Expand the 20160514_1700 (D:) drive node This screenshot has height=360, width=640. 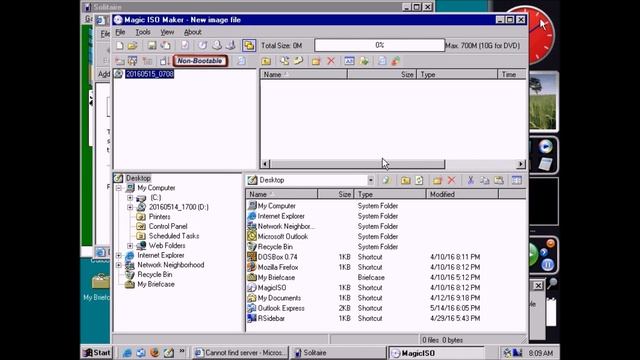click(x=130, y=207)
